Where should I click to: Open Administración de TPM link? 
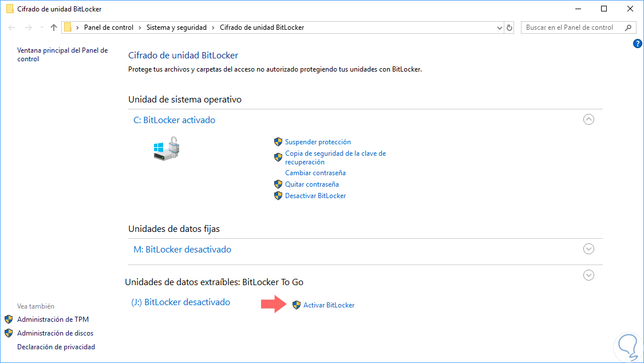[x=53, y=319]
